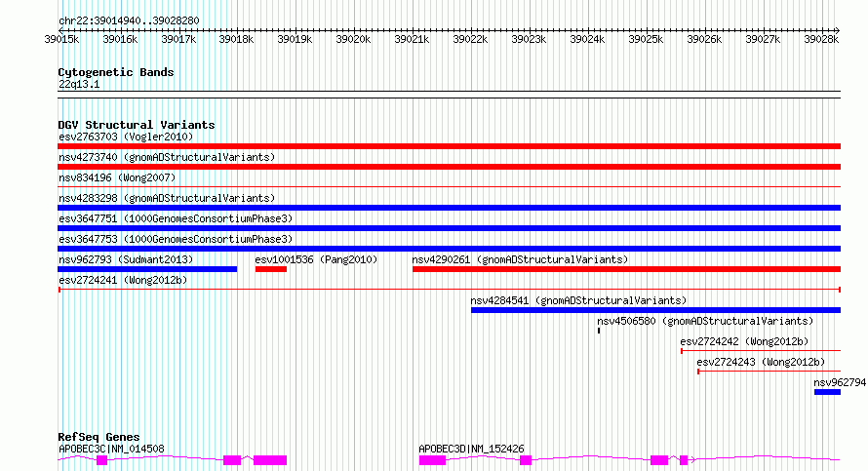Click the 39028k ruler tick label
Viewport: 868px width, 471px height.
pyautogui.click(x=821, y=39)
